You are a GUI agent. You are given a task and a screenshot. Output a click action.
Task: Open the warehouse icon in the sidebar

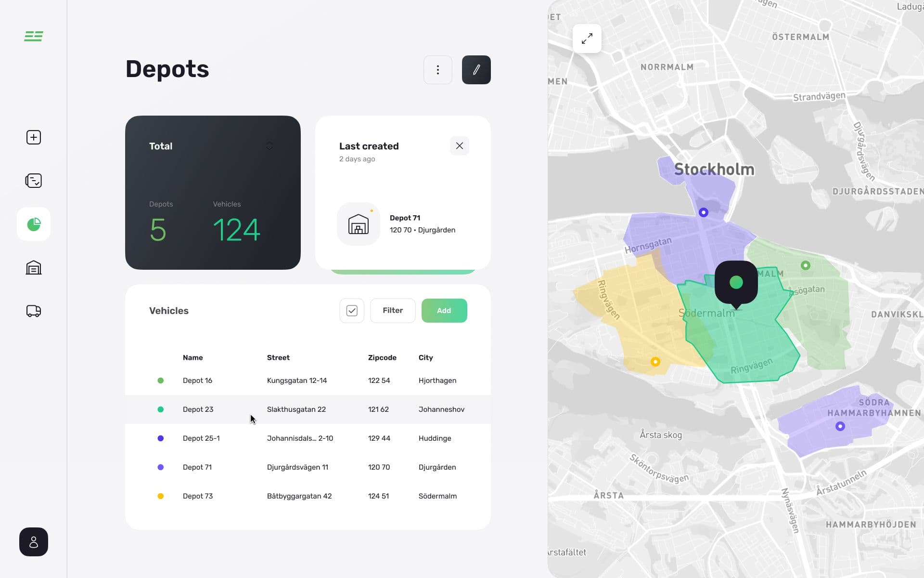(x=33, y=267)
